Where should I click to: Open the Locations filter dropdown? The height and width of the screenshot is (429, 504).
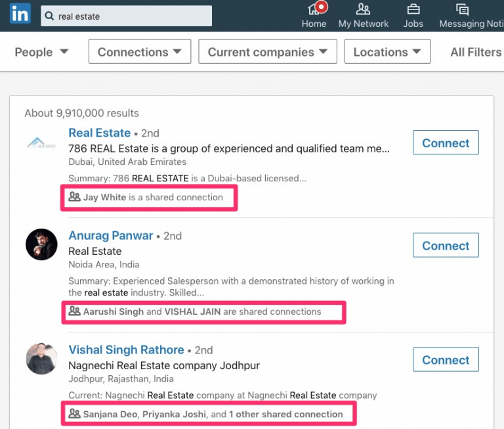tap(387, 51)
